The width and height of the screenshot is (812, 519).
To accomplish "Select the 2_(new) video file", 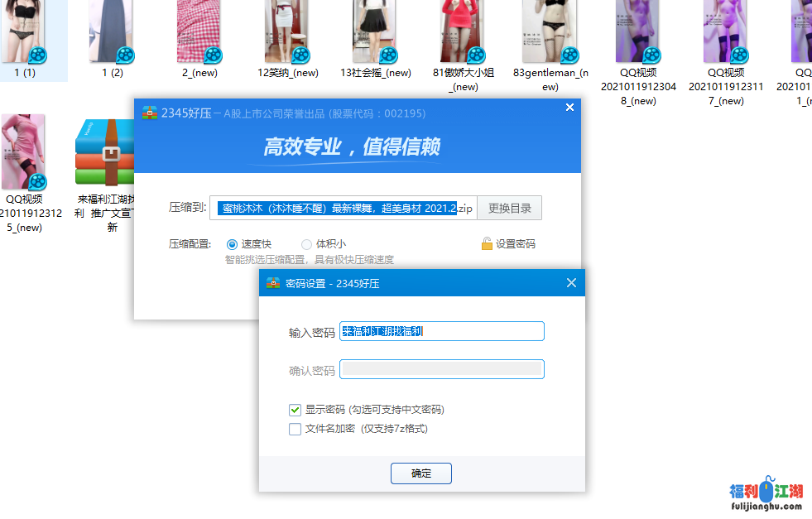I will click(199, 31).
